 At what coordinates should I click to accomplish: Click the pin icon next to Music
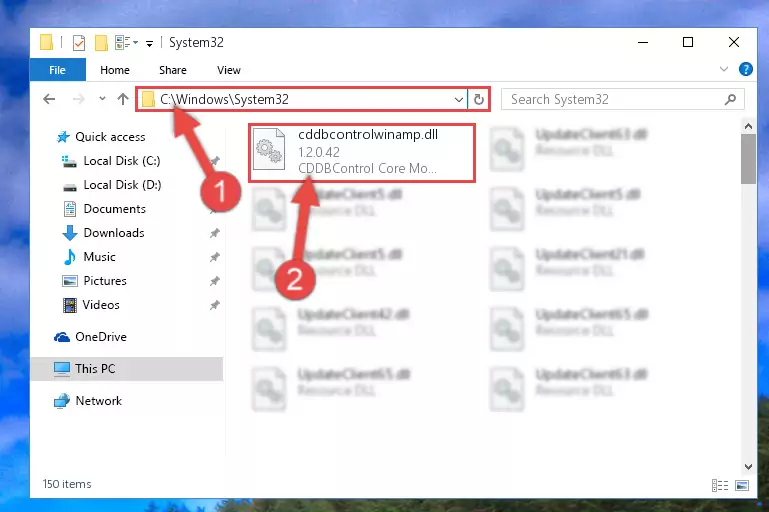[215, 257]
